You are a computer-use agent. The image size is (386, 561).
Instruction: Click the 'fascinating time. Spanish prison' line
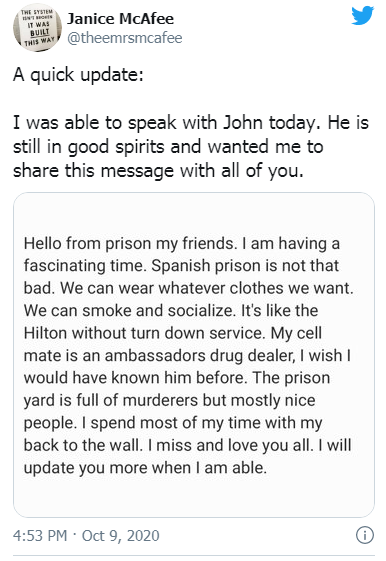(181, 266)
